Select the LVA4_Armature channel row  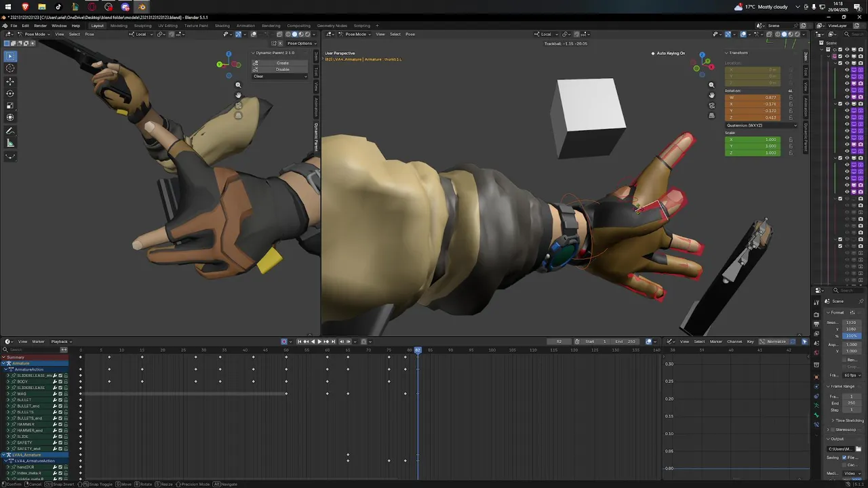[34, 455]
